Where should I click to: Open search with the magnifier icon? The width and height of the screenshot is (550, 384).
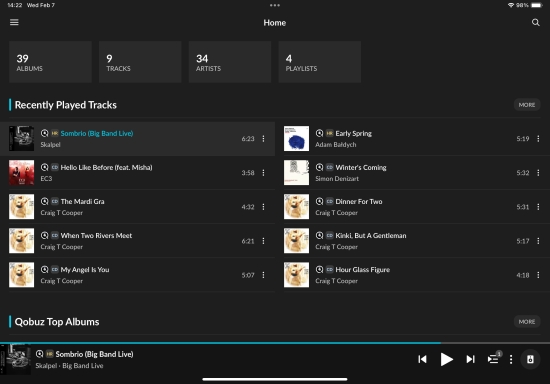pyautogui.click(x=535, y=22)
